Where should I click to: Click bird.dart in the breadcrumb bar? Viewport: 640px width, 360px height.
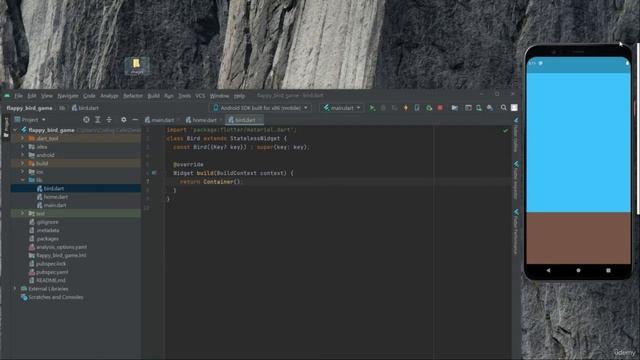(x=85, y=108)
